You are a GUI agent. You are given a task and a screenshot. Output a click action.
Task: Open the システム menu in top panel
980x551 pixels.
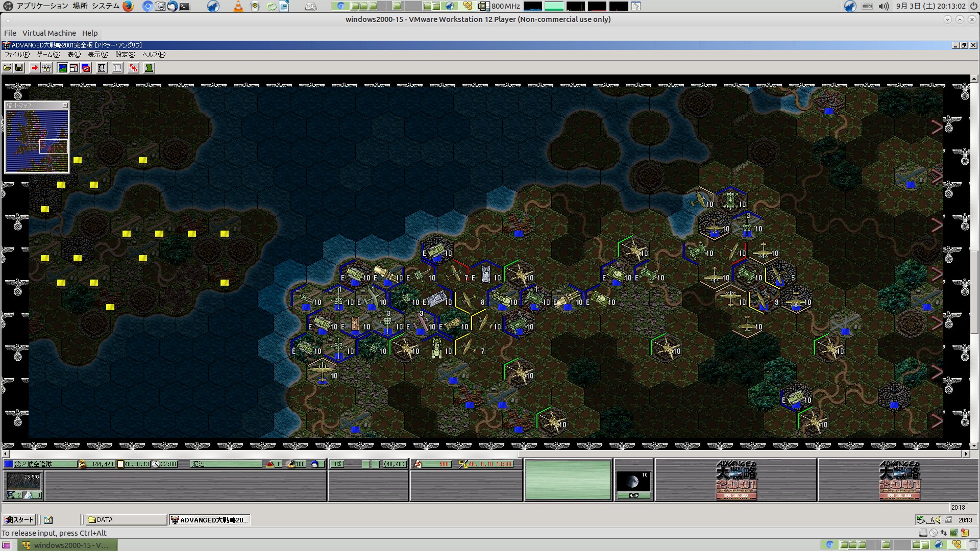tap(106, 6)
